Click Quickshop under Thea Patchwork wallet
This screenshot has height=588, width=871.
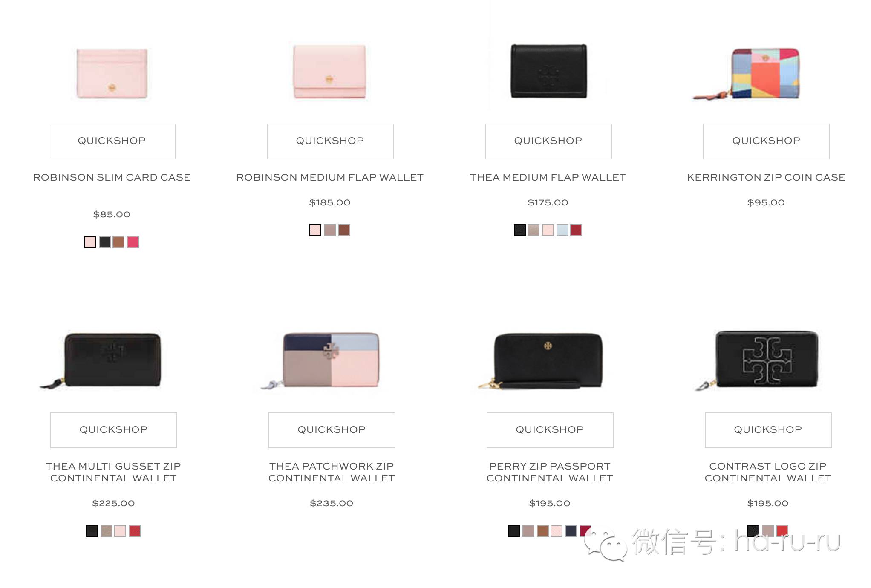click(x=332, y=430)
